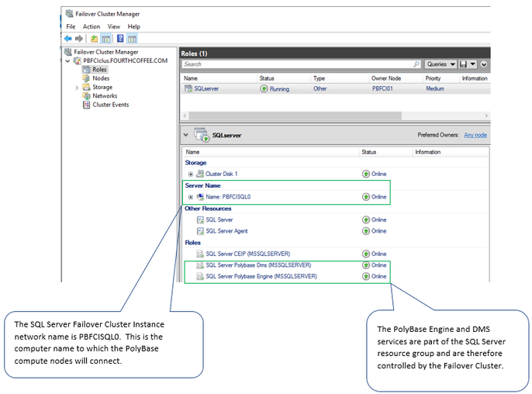Select Roles in the console tree
The height and width of the screenshot is (394, 532).
(x=99, y=70)
